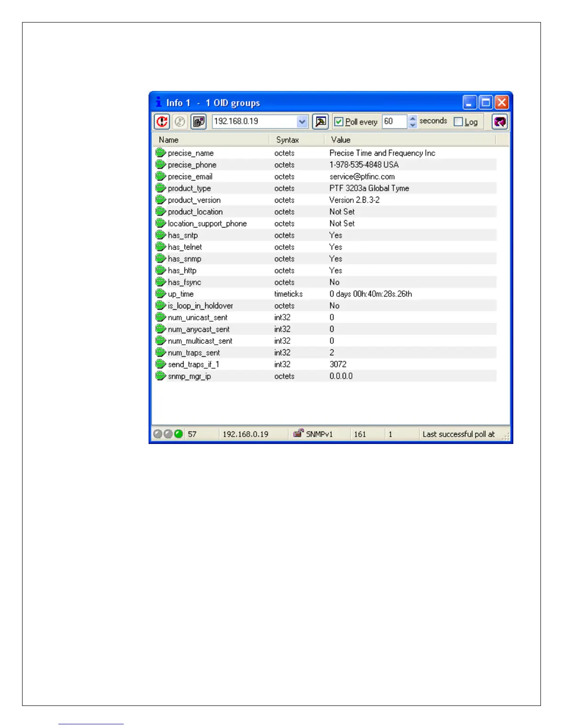Image resolution: width=563 pixels, height=728 pixels.
Task: Select the green icon of product_location
Action: coord(161,211)
